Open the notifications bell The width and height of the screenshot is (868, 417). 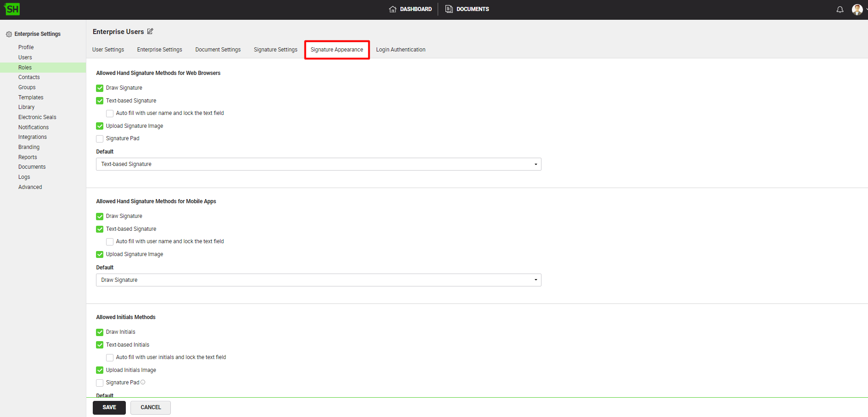[x=840, y=9]
